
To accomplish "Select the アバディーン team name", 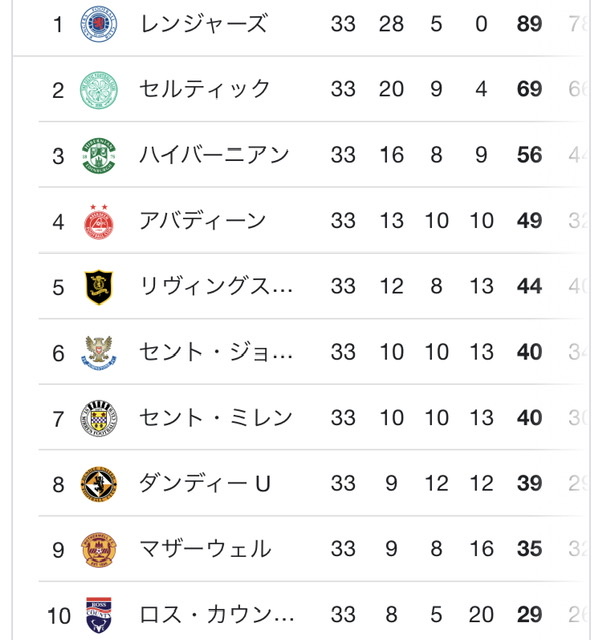I will click(x=203, y=221).
